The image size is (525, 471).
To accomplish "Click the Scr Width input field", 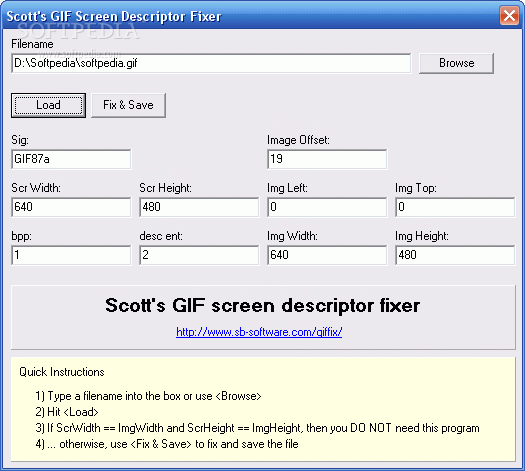I will (71, 207).
